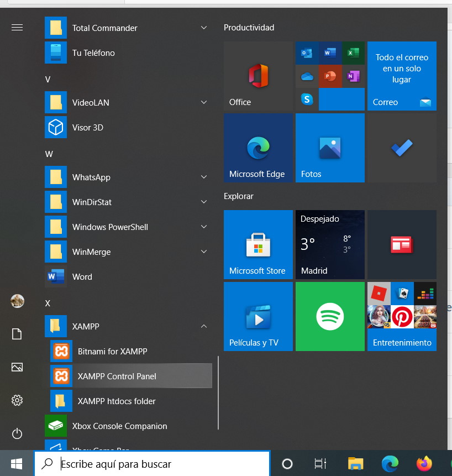The width and height of the screenshot is (452, 476).
Task: Launch Outlook from the Office group tile
Action: coord(307,53)
